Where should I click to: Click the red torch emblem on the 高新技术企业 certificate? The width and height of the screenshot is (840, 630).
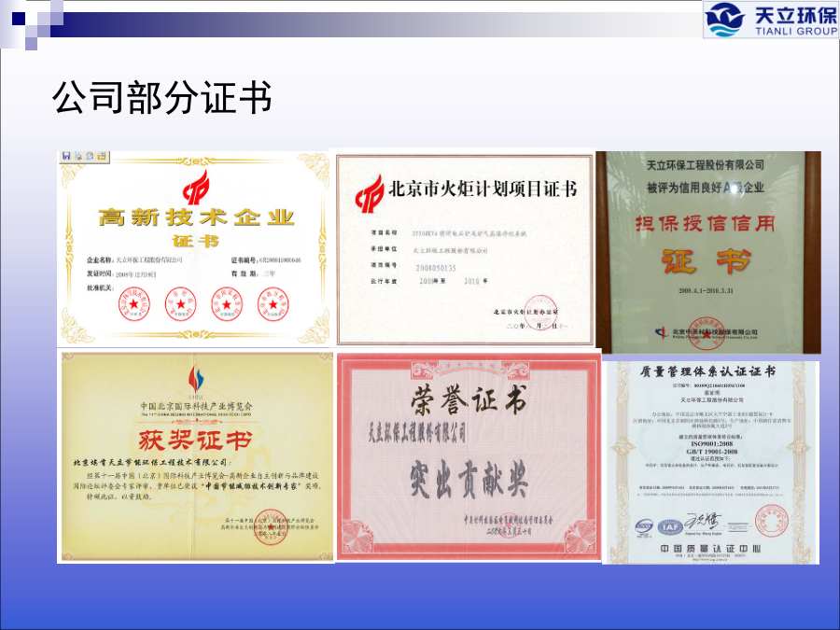point(196,187)
